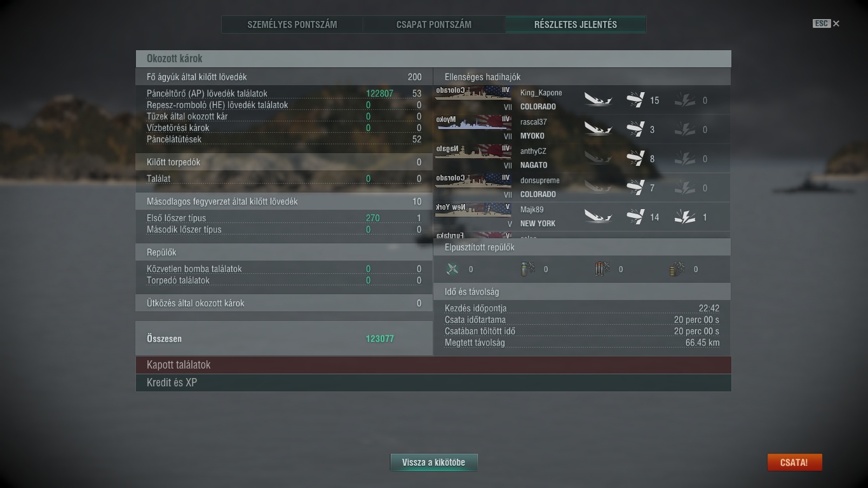
Task: Switch to the Személyes pontszám tab
Action: [x=292, y=25]
